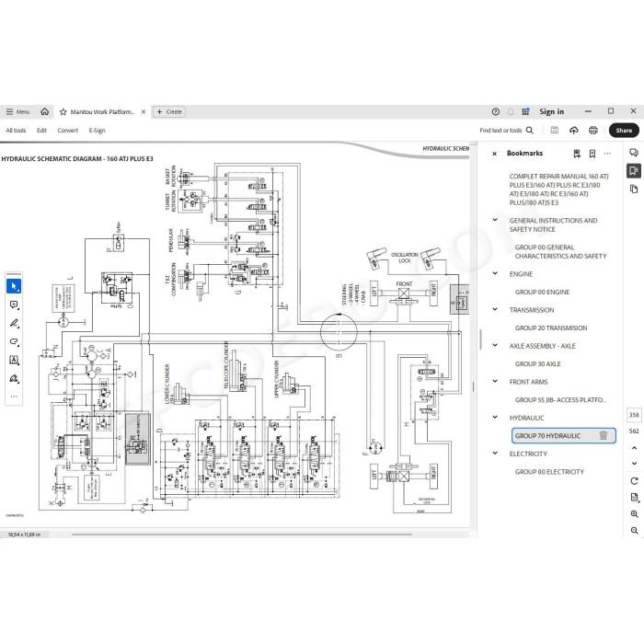Toggle the bookmarks panel icon in right rail

click(x=634, y=170)
